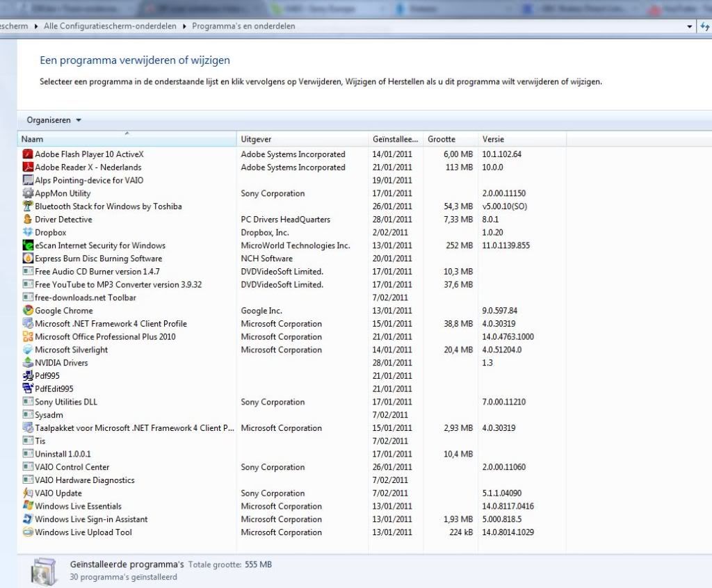Click the Adobe Flash Player icon

pos(29,154)
